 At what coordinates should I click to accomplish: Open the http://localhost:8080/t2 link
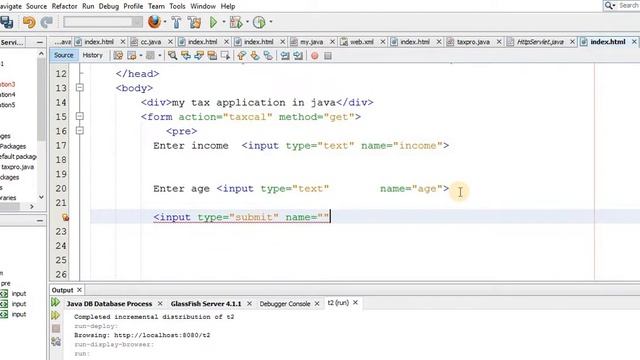(x=162, y=335)
